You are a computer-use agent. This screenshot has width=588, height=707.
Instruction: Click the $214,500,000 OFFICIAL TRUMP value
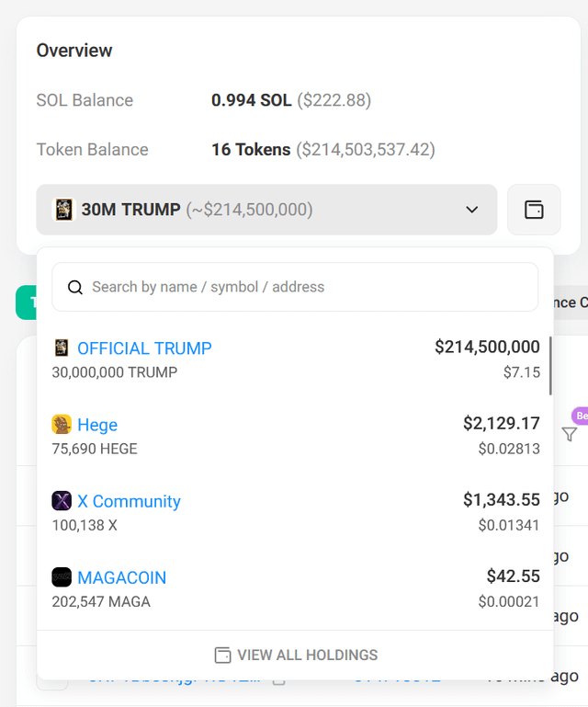tap(487, 347)
